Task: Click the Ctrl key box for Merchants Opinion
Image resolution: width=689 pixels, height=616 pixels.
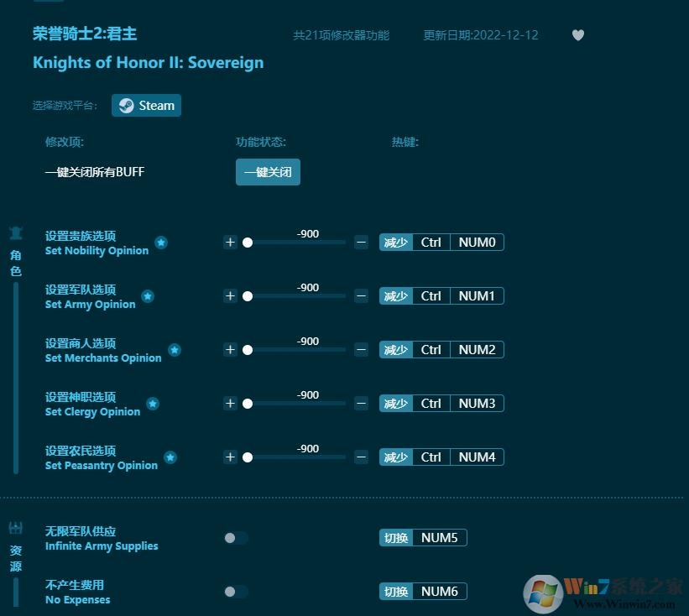Action: [431, 350]
